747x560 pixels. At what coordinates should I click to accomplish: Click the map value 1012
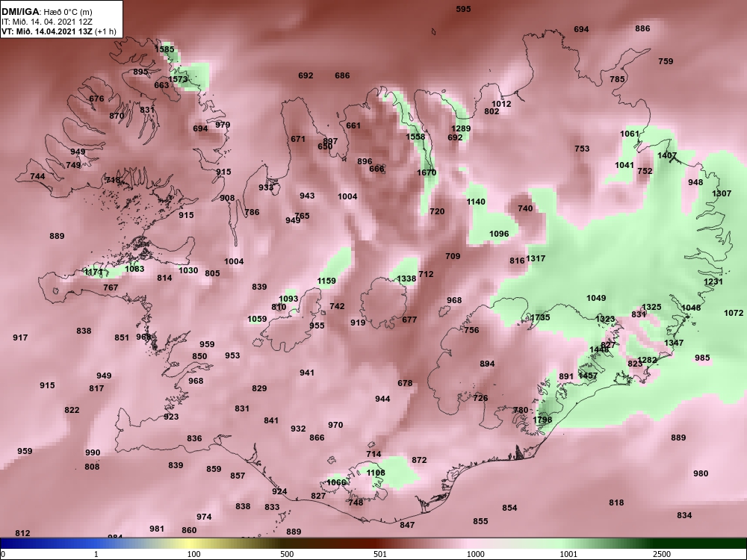(x=501, y=104)
